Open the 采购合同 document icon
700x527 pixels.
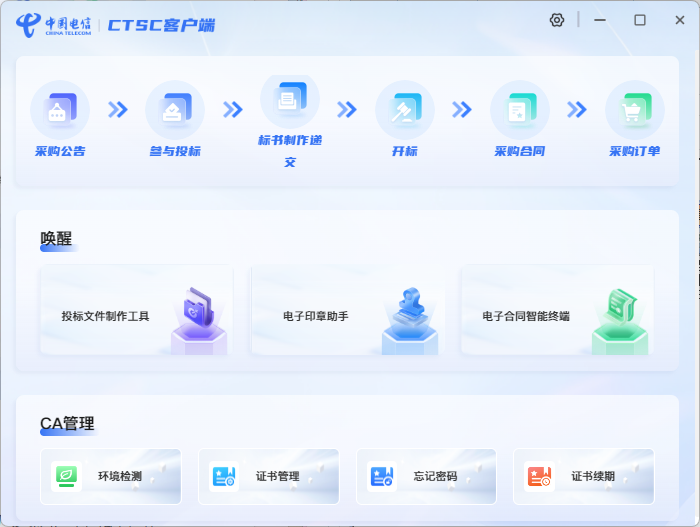(x=520, y=109)
